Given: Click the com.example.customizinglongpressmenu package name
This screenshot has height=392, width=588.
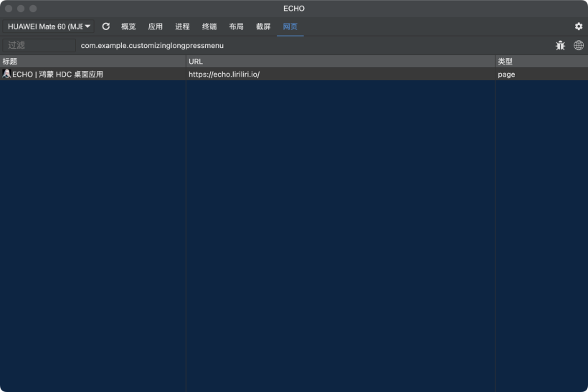Looking at the screenshot, I should tap(152, 45).
